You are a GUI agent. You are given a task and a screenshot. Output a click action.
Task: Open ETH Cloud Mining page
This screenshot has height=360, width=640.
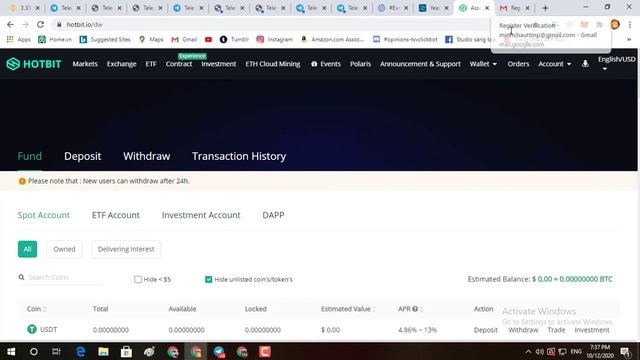[x=273, y=64]
